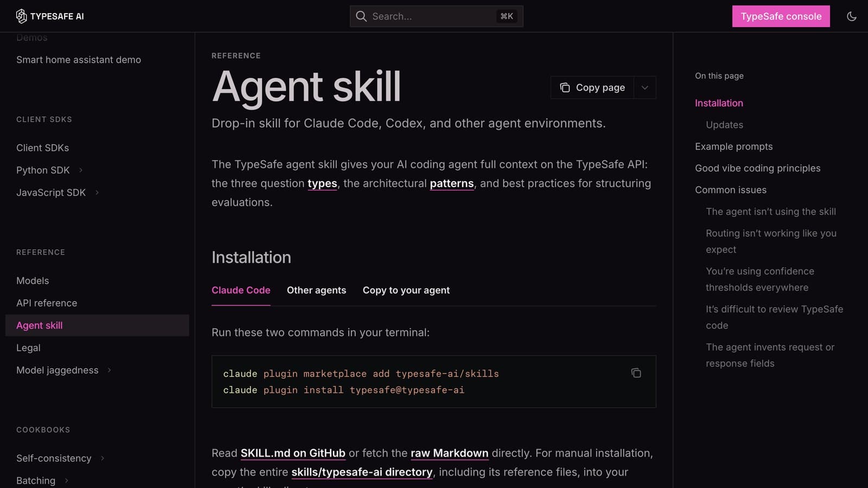Open Self-consistency cookbook item
Viewport: 868px width, 488px height.
(x=54, y=458)
